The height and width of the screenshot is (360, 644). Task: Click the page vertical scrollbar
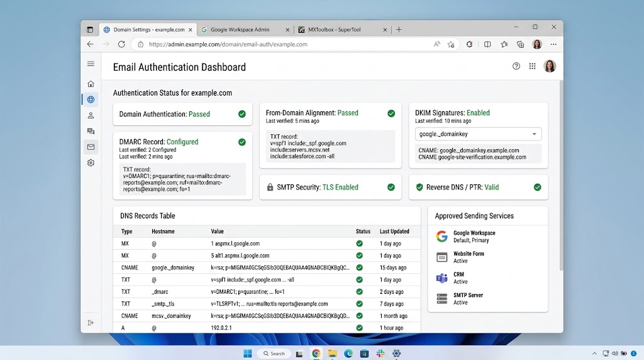click(x=561, y=175)
